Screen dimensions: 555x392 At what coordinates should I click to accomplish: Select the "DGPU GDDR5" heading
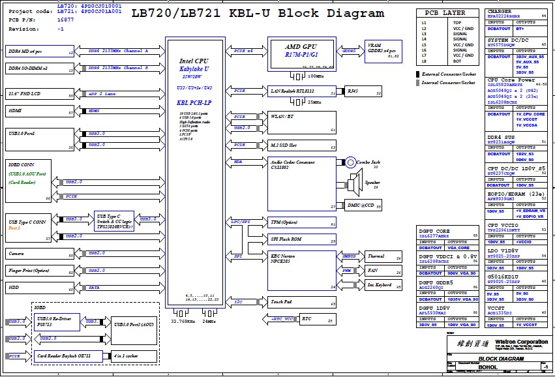click(x=436, y=282)
